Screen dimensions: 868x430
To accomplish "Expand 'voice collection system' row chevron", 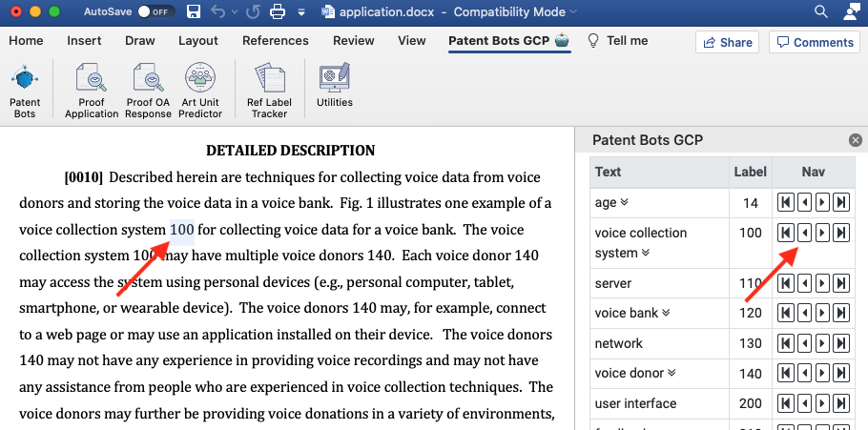I will 646,253.
